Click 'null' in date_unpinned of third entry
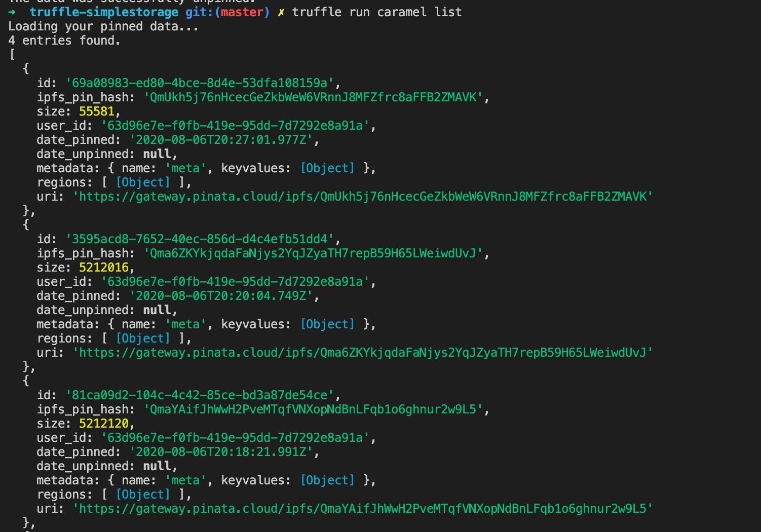Image resolution: width=761 pixels, height=532 pixels. [x=157, y=466]
